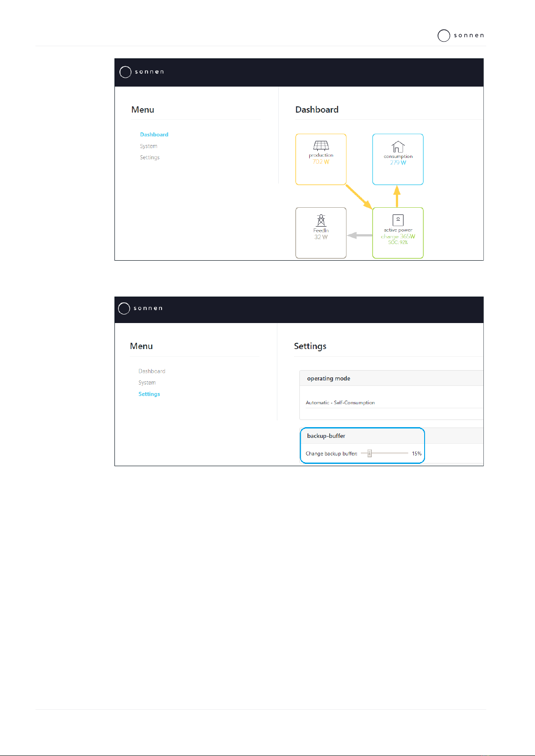
Task: Click the charge 365W value
Action: pos(398,236)
